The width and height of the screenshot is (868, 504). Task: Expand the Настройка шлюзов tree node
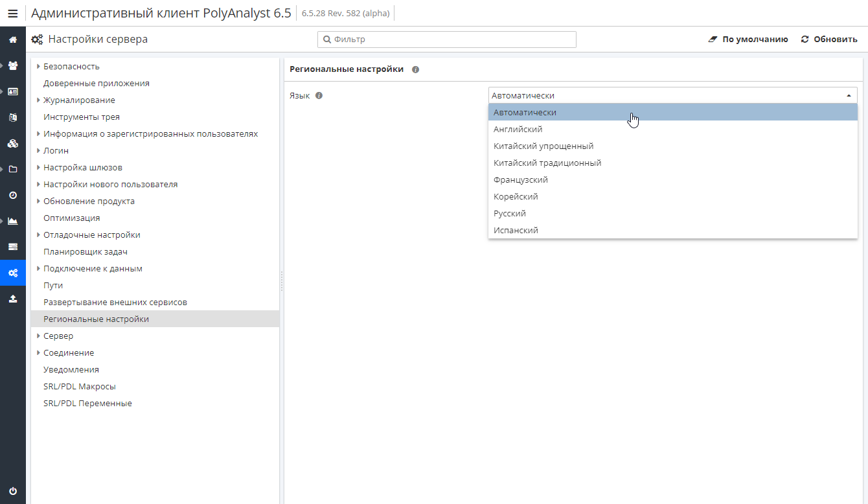tap(38, 167)
